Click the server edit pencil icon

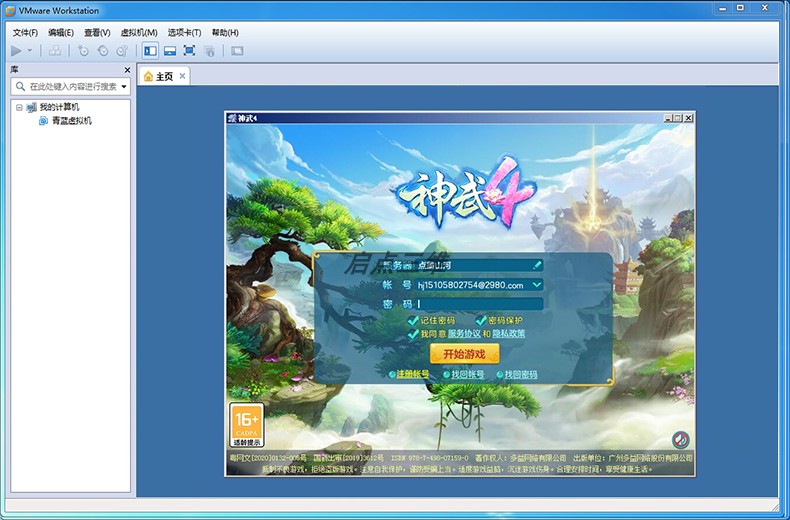537,265
